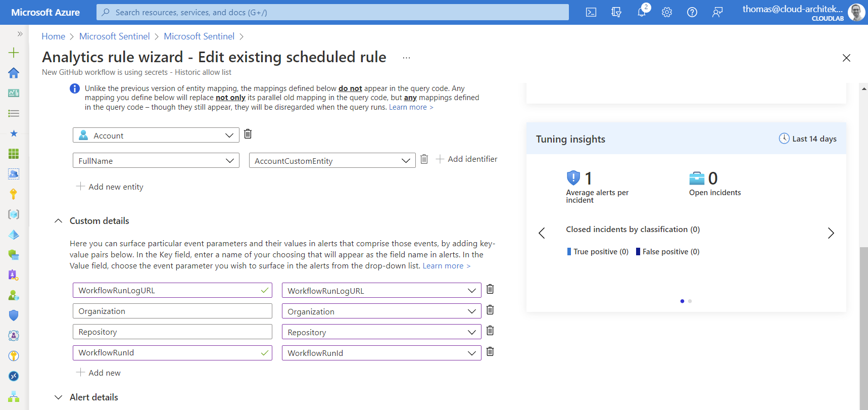This screenshot has width=868, height=410.
Task: Open the wizard's more options ellipsis
Action: click(x=406, y=58)
